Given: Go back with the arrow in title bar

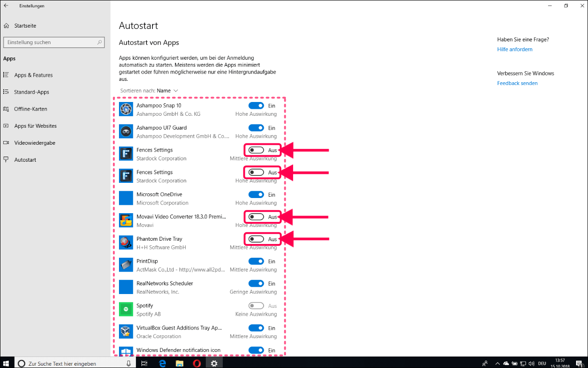Looking at the screenshot, I should click(x=6, y=6).
